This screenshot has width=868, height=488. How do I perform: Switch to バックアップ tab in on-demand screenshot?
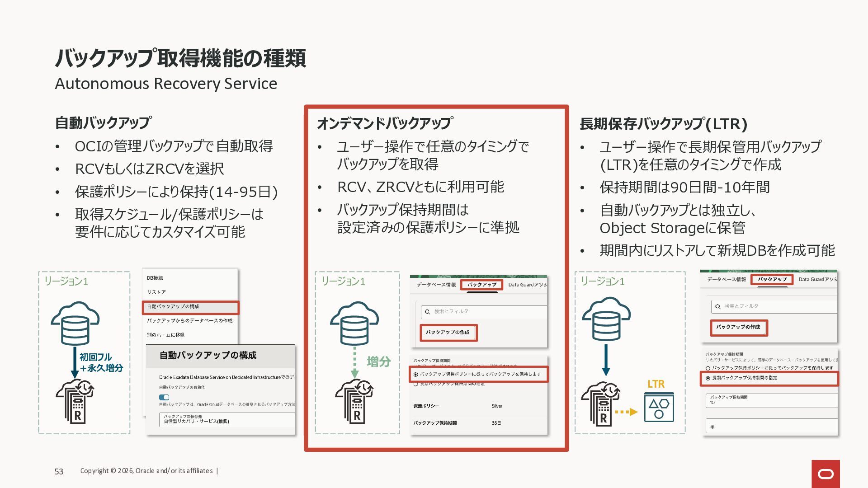482,285
